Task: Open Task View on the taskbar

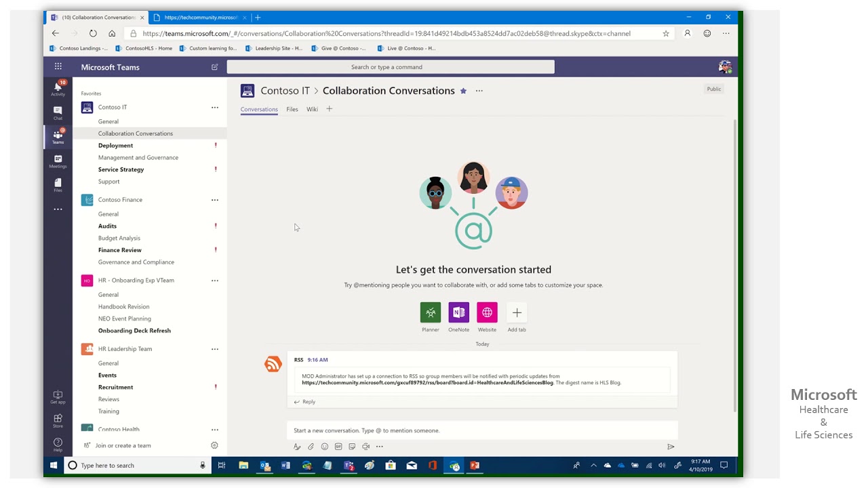Action: tap(222, 466)
